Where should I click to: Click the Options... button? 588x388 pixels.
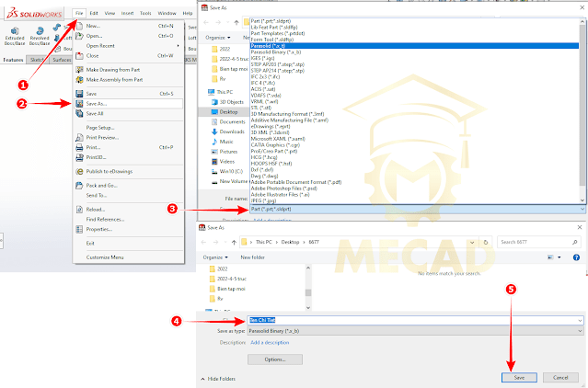pos(275,359)
